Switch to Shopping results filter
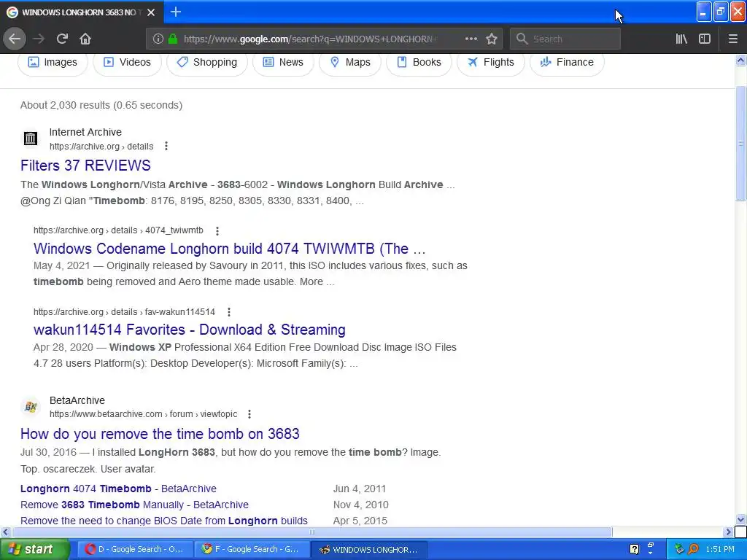This screenshot has height=560, width=747. coord(206,63)
